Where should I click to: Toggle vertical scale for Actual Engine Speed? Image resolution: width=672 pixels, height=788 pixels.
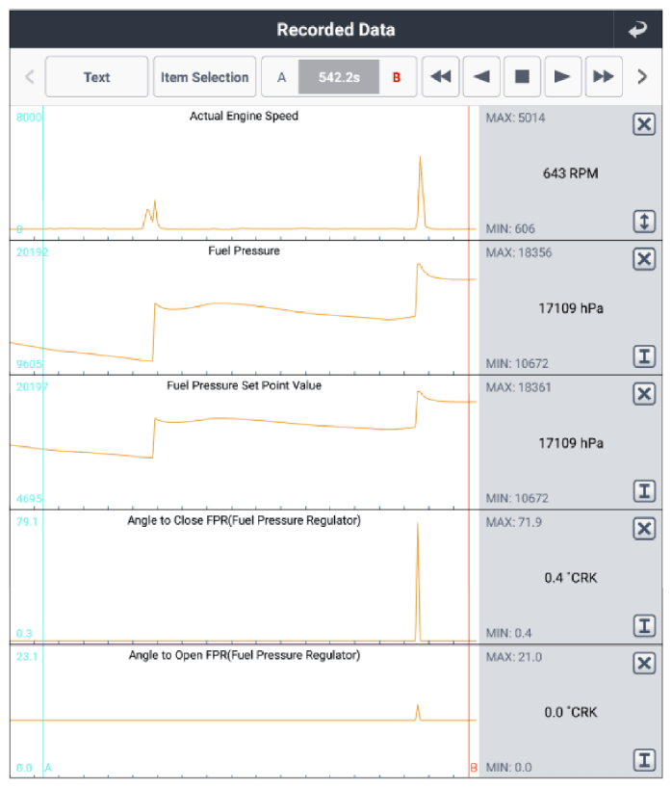pos(644,222)
